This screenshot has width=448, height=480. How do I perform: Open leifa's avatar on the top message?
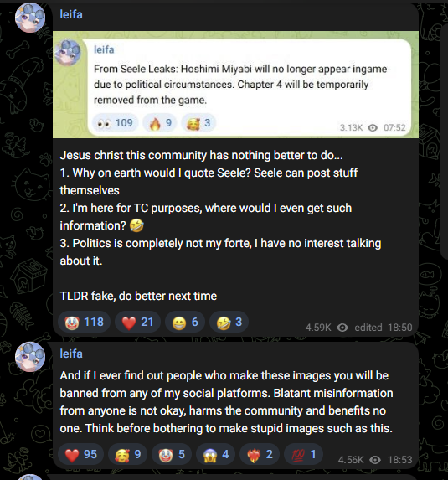(30, 18)
